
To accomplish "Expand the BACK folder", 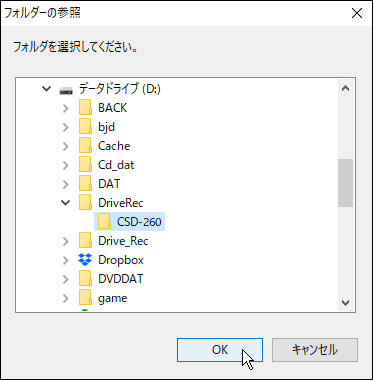I will pyautogui.click(x=66, y=108).
